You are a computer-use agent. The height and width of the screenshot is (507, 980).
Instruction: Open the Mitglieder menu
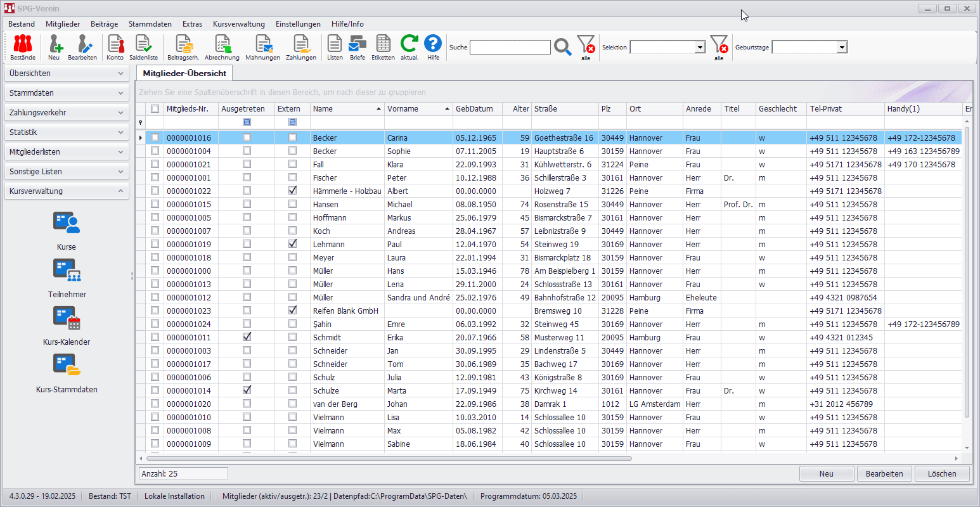point(63,24)
